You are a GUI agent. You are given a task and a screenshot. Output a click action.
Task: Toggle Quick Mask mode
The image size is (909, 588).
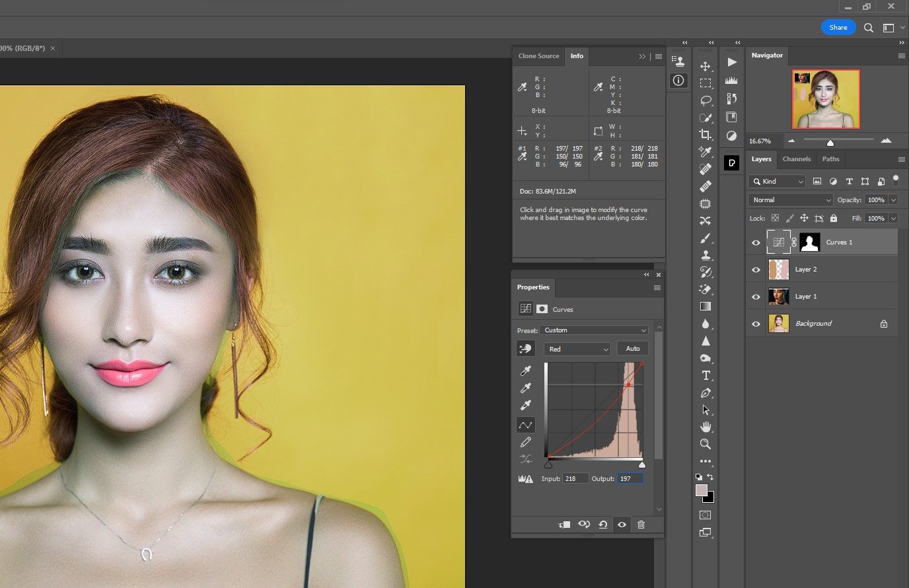[706, 515]
